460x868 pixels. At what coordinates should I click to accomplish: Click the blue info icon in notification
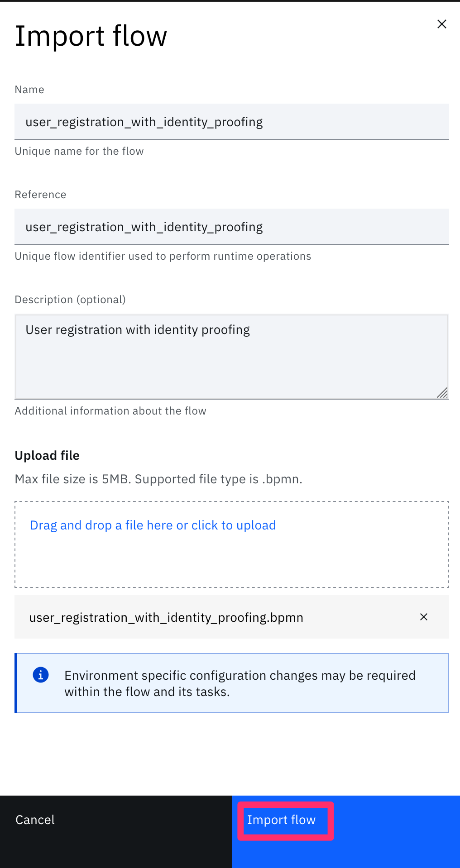(x=41, y=675)
